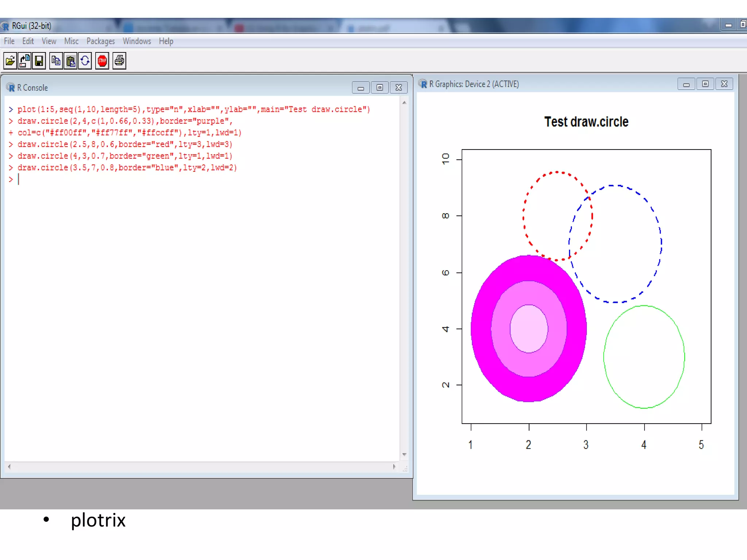This screenshot has width=747, height=560.
Task: Minimize the R Graphics Device 2 window
Action: click(x=686, y=84)
